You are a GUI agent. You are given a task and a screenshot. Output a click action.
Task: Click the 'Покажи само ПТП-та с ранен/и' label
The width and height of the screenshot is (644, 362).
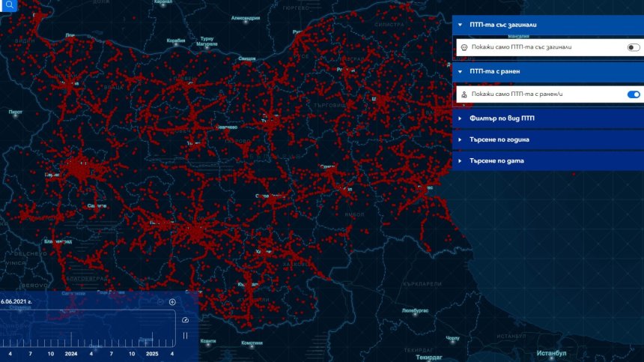(517, 94)
